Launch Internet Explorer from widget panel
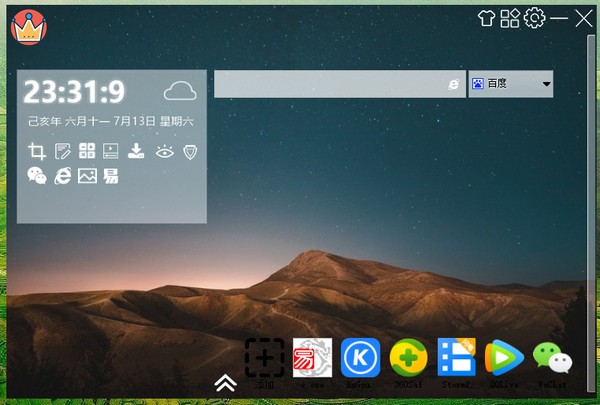Viewport: 600px width, 405px height. click(x=62, y=176)
